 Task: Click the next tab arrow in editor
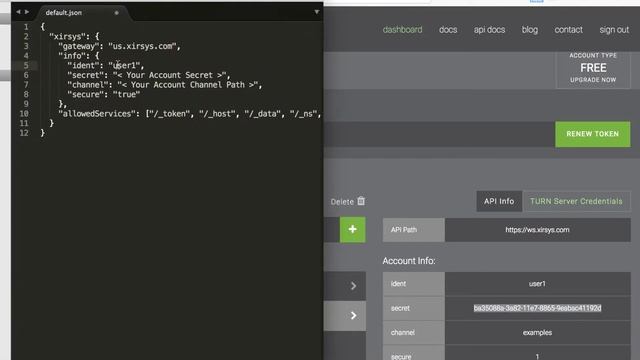[x=27, y=12]
